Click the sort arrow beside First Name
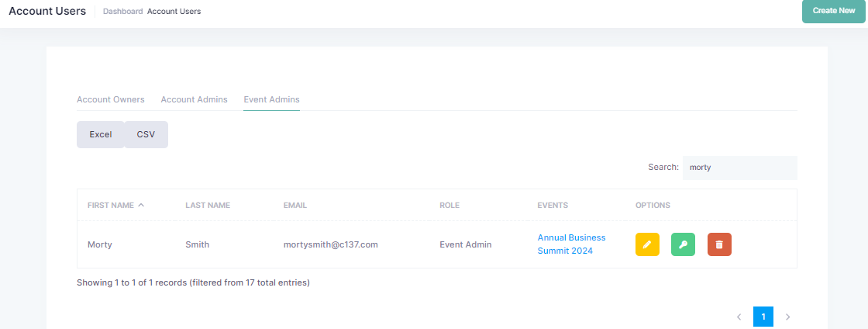 [x=141, y=205]
